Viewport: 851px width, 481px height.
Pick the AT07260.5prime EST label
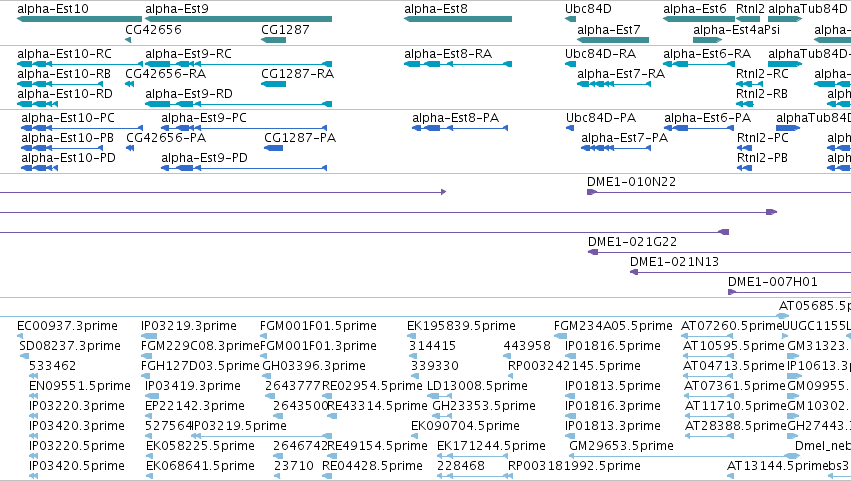pos(732,325)
